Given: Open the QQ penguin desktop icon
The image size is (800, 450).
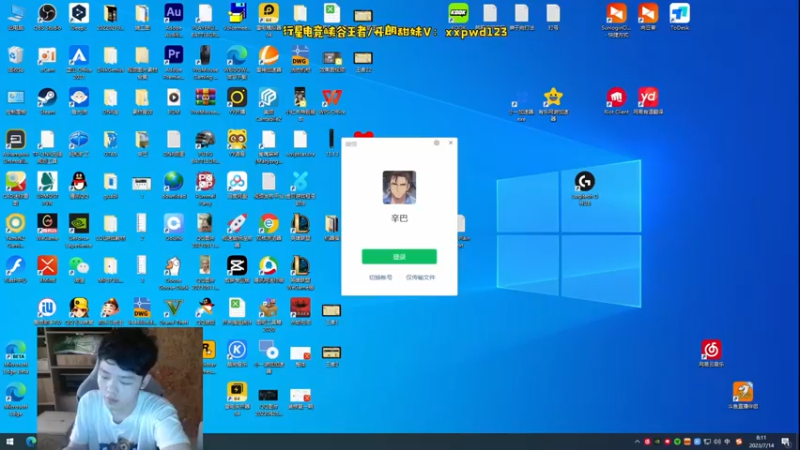Looking at the screenshot, I should coord(79,182).
